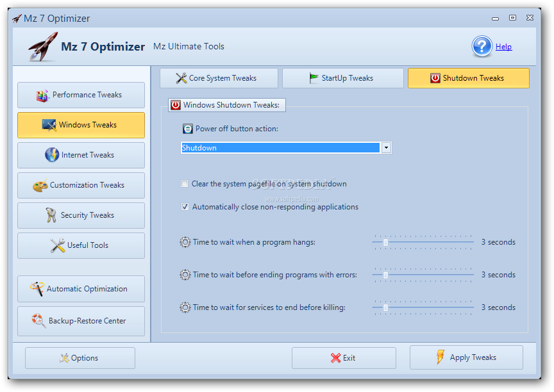554x392 pixels.
Task: Maximize the Mz 7 Optimizer window
Action: point(512,18)
